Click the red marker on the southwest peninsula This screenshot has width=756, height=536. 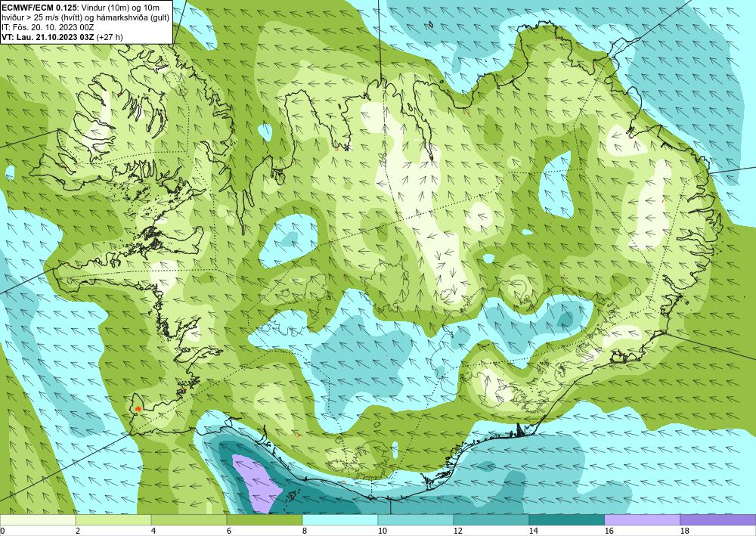(x=138, y=408)
